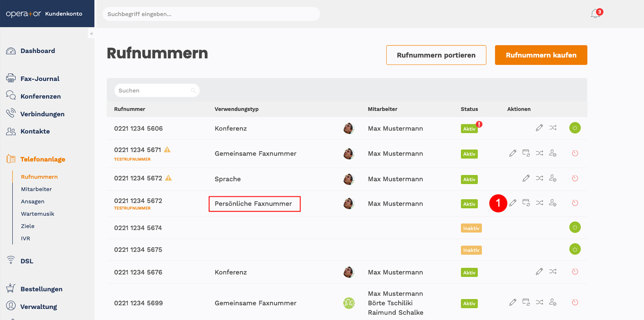Image resolution: width=644 pixels, height=320 pixels.
Task: Edit number 0221 1234 5671 with the pencil
Action: (x=513, y=153)
